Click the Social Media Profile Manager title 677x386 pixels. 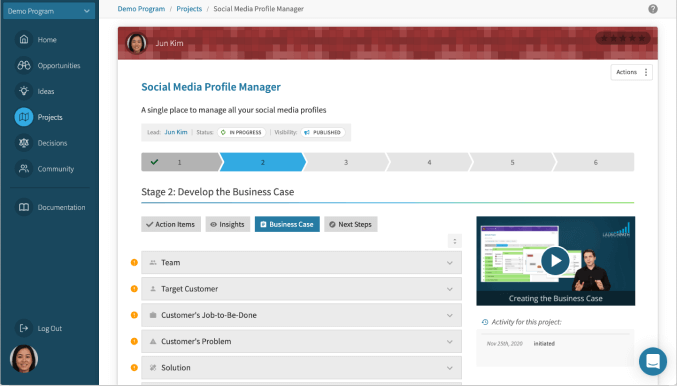[x=211, y=87]
